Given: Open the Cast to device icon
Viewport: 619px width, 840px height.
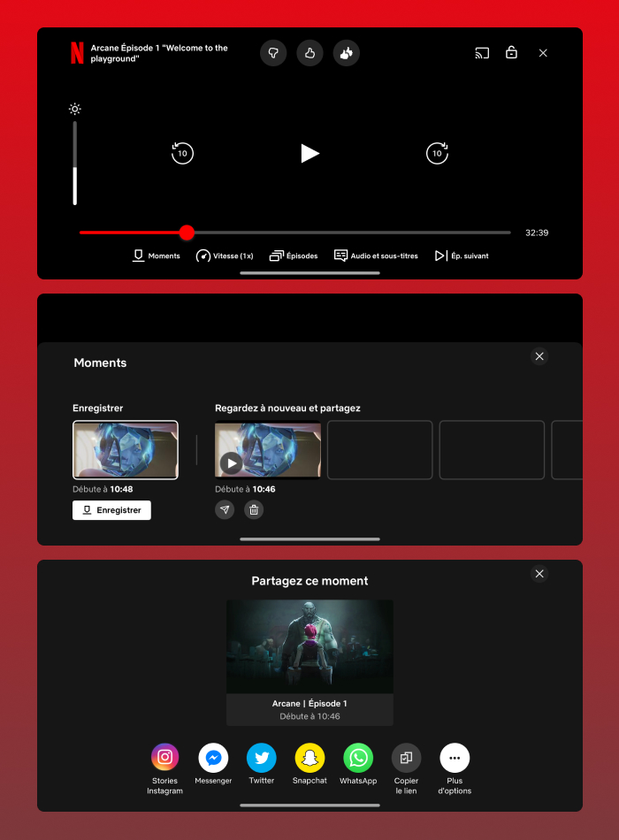Looking at the screenshot, I should [482, 53].
